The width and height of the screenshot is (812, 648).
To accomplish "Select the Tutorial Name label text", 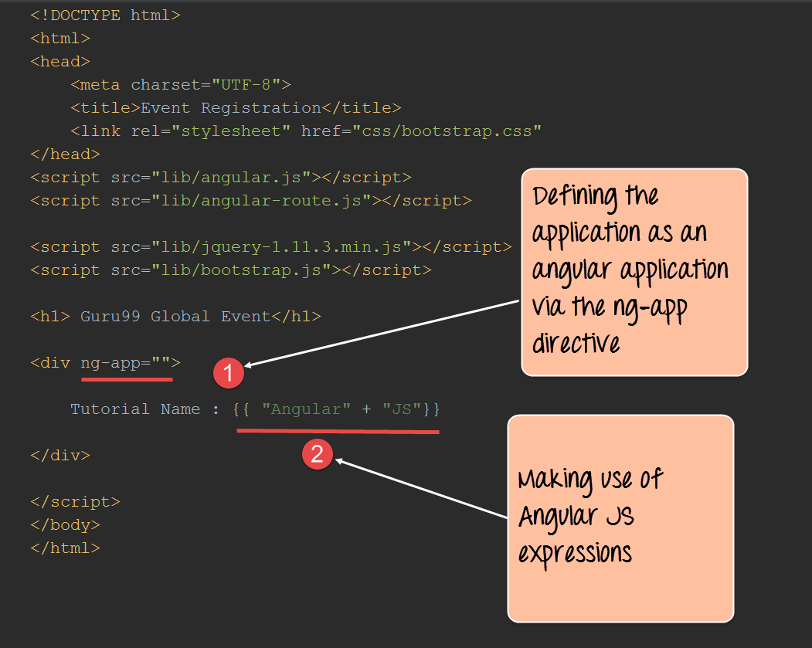I will point(136,409).
